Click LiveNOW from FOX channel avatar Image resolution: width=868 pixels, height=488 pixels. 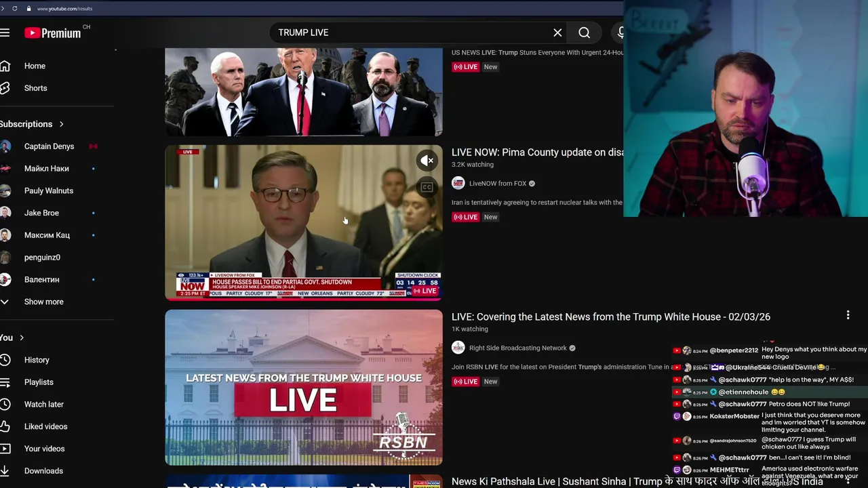pyautogui.click(x=458, y=183)
